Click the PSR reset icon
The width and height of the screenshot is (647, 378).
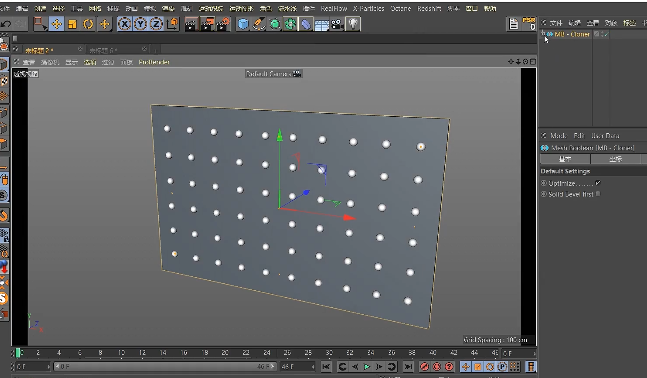529,24
